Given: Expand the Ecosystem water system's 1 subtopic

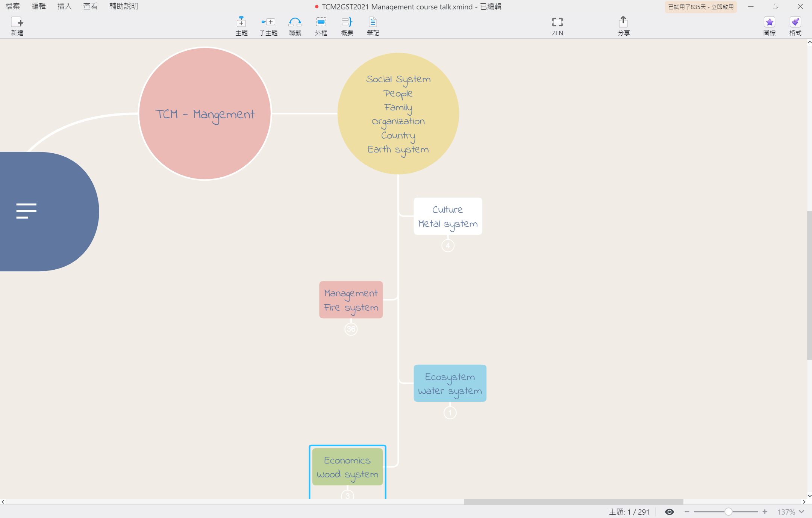Looking at the screenshot, I should click(x=450, y=413).
